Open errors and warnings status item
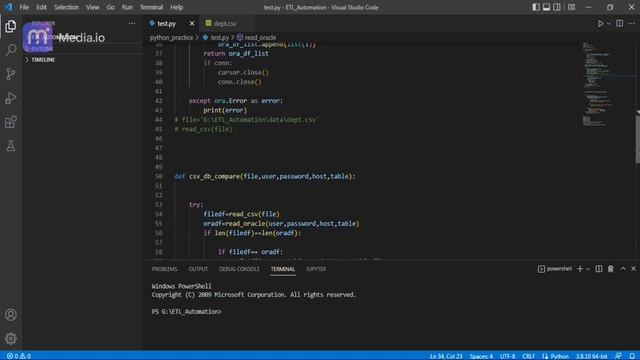The width and height of the screenshot is (640, 360). (19, 356)
